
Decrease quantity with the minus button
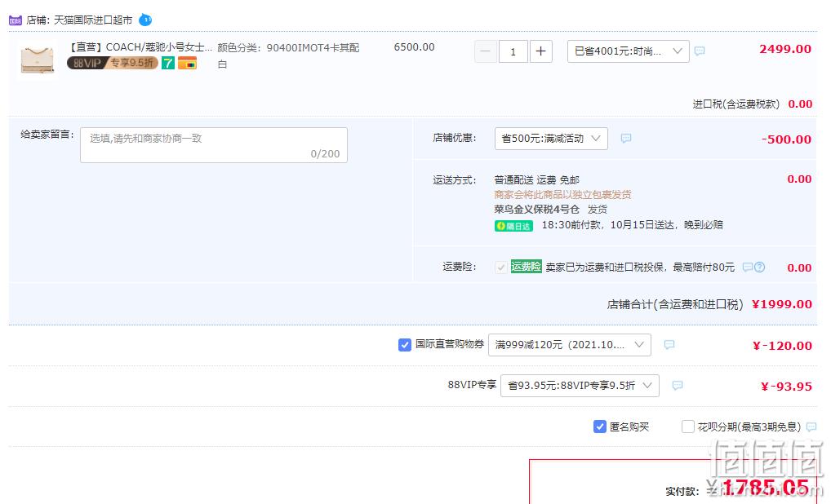coord(486,51)
